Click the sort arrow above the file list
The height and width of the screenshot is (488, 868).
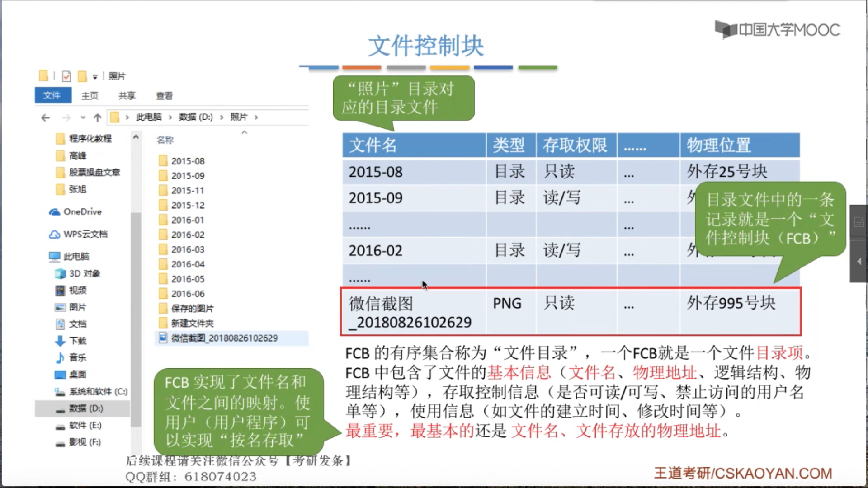click(244, 132)
